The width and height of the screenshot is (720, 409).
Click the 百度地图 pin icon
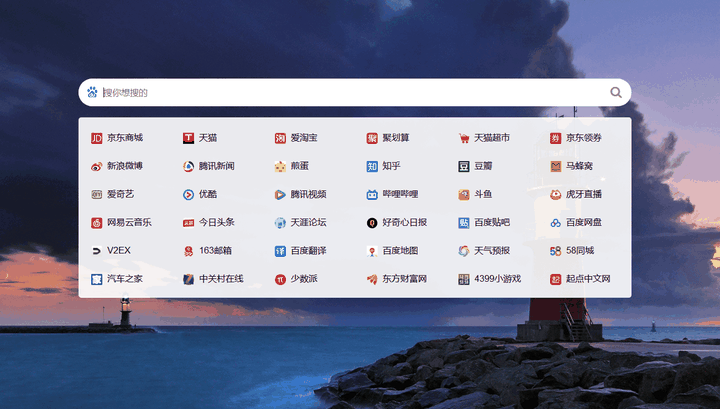[372, 251]
